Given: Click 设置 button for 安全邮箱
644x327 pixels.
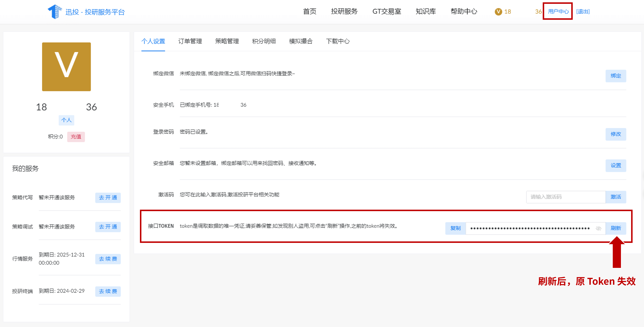Looking at the screenshot, I should coord(616,165).
